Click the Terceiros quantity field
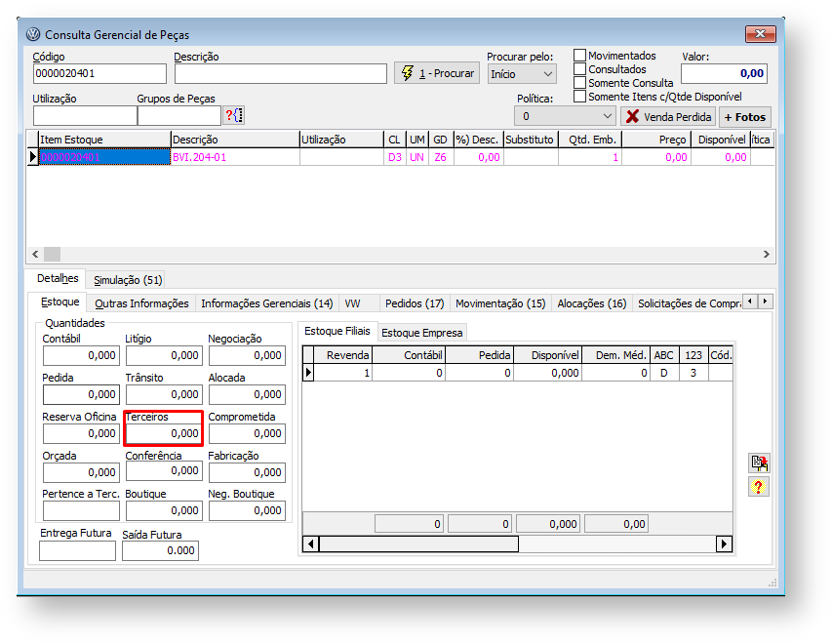Screen dimensions: 832x644 point(164,433)
